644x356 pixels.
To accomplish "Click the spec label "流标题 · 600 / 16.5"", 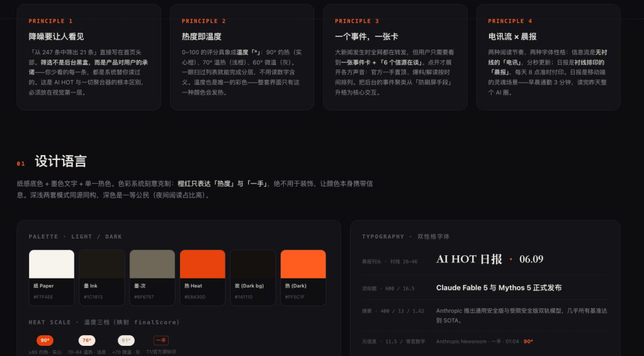I will 388,289.
